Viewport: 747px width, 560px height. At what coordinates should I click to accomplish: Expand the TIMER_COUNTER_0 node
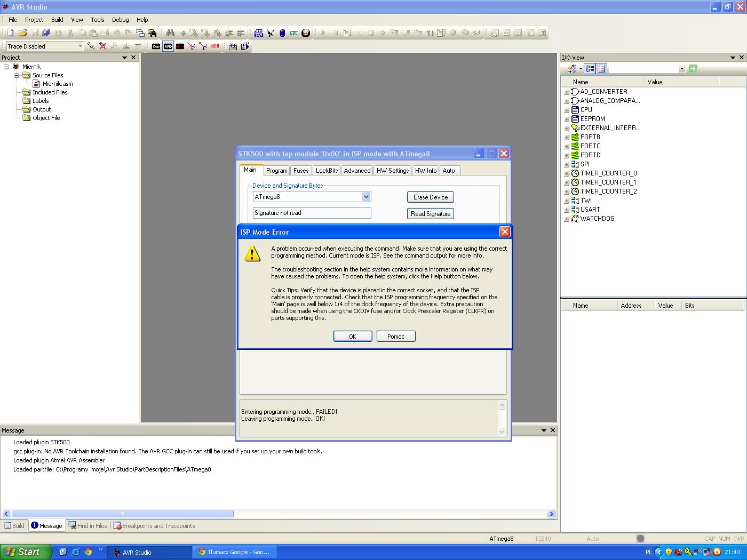(567, 173)
